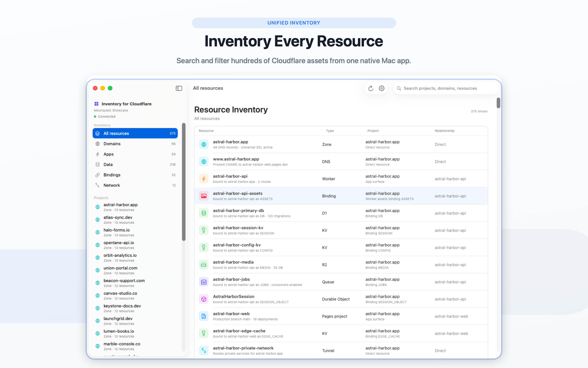Click "Worker assets binding ASSETS" text

[x=390, y=199]
